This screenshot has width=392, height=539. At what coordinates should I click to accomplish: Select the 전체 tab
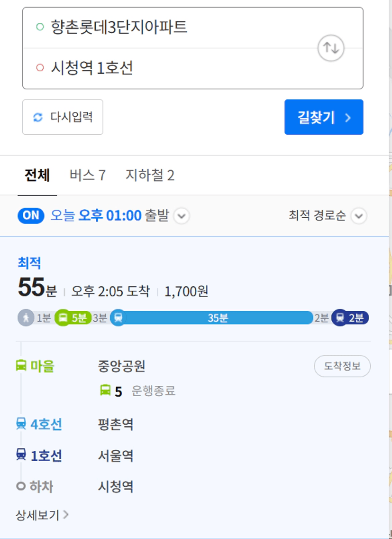tap(37, 175)
